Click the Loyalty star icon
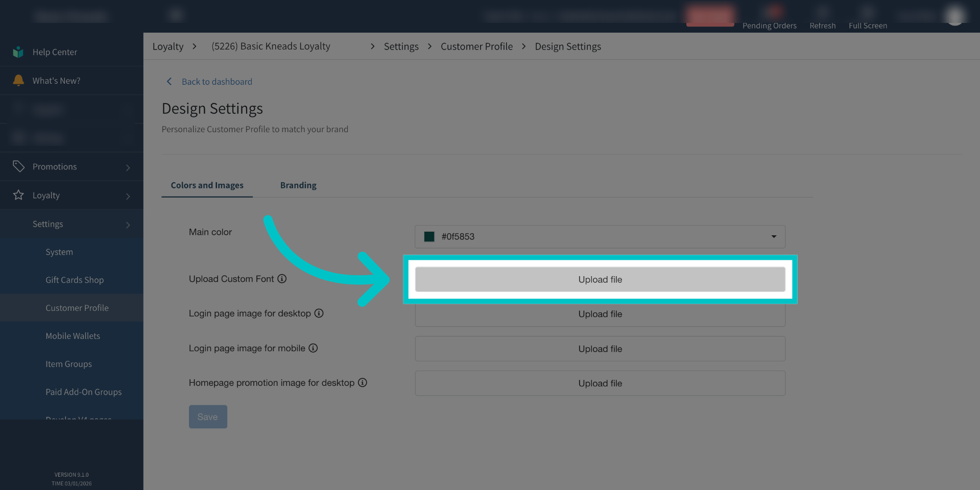Image resolution: width=980 pixels, height=490 pixels. coord(18,195)
